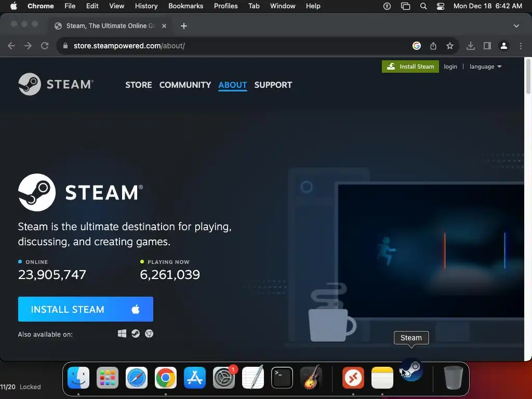Click the share page icon

(x=433, y=46)
